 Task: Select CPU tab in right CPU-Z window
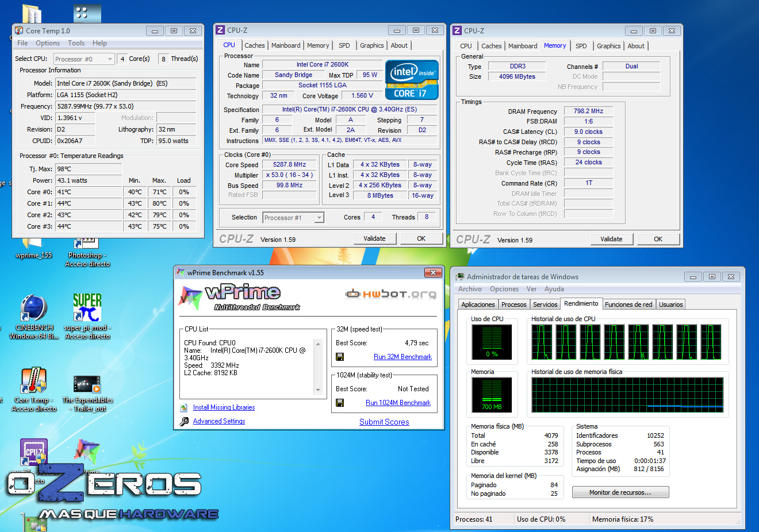tap(466, 46)
